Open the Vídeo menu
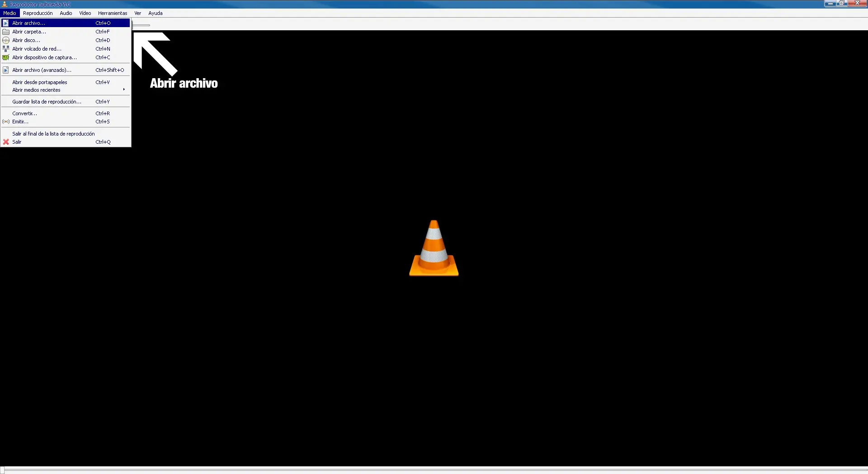The height and width of the screenshot is (474, 868). (85, 13)
